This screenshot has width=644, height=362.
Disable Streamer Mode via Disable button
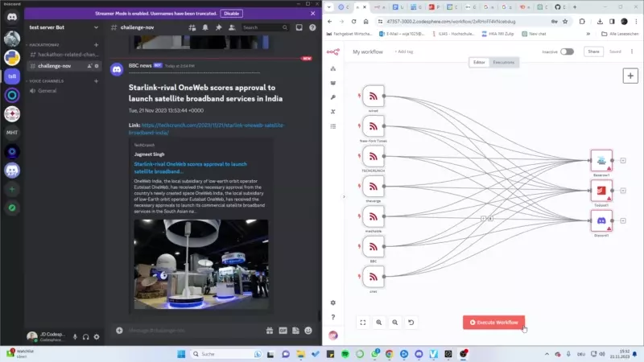tap(231, 14)
